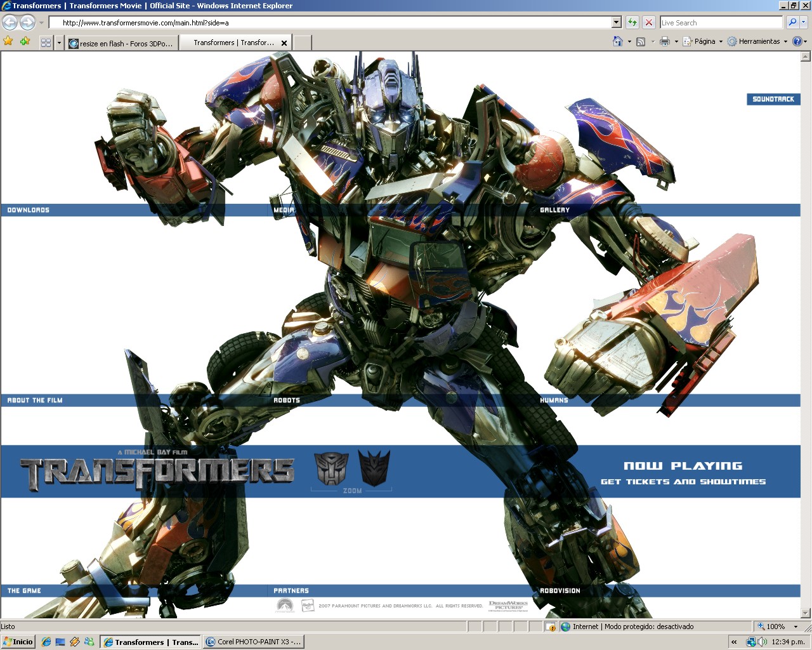
Task: Open the ROBOTS section
Action: tap(287, 401)
